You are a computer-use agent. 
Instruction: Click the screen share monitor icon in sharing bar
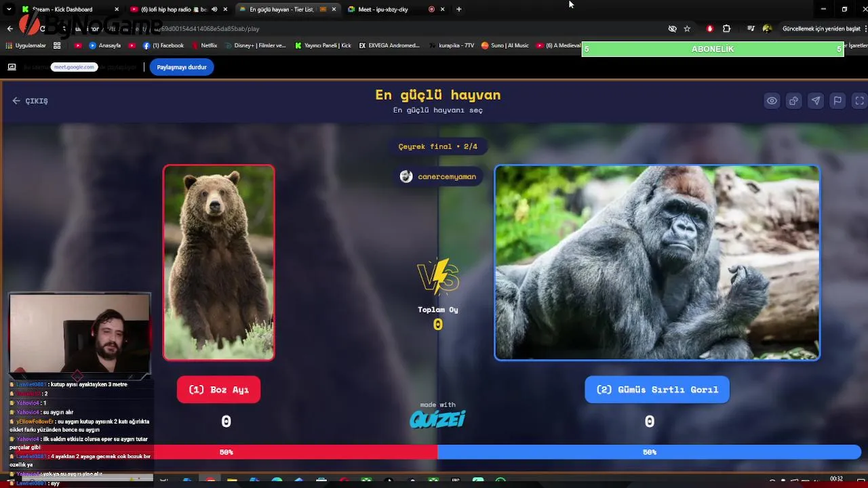click(12, 67)
